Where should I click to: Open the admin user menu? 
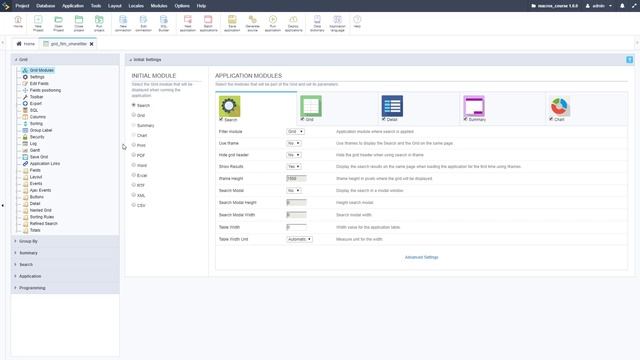point(599,6)
